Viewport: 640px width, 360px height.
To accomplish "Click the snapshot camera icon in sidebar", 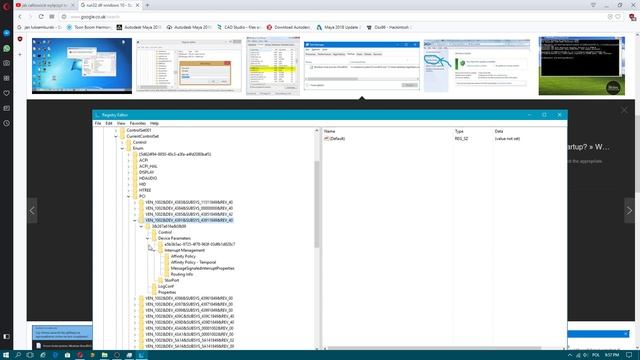I will tap(7, 63).
